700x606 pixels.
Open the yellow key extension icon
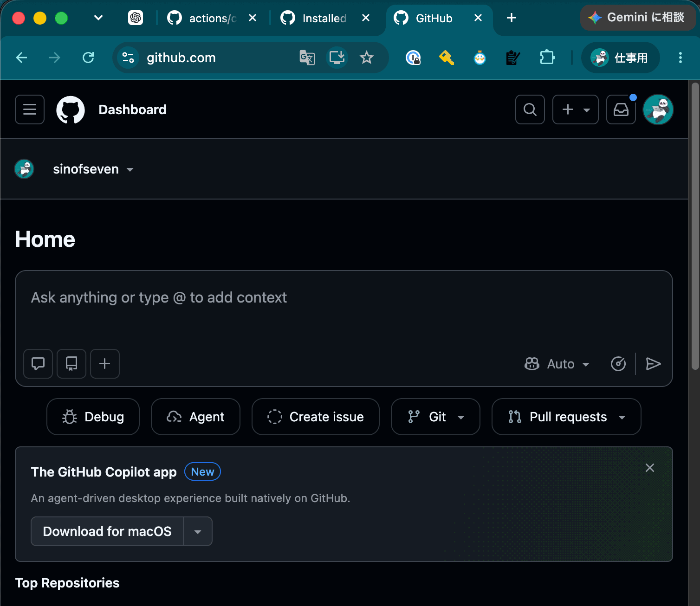click(x=447, y=58)
